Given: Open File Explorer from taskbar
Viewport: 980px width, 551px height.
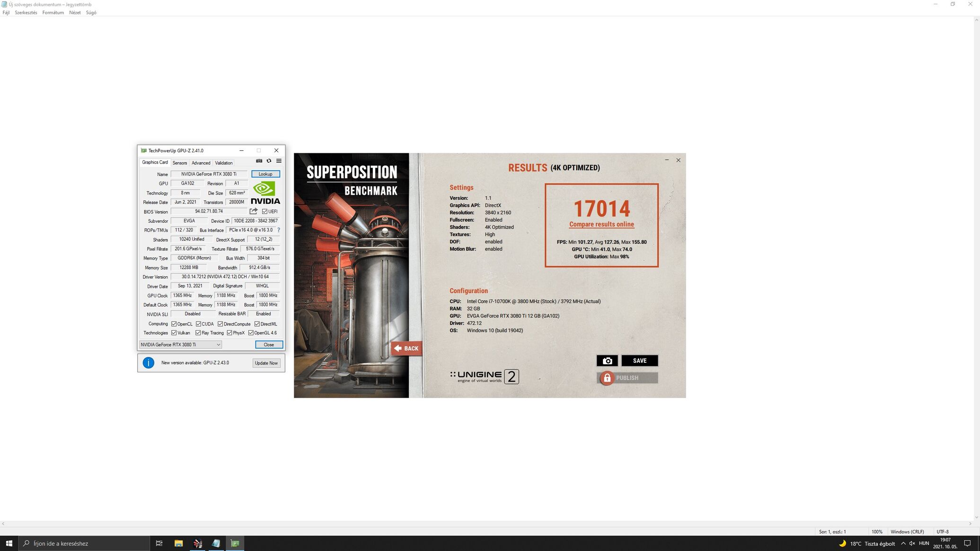Looking at the screenshot, I should pos(178,543).
